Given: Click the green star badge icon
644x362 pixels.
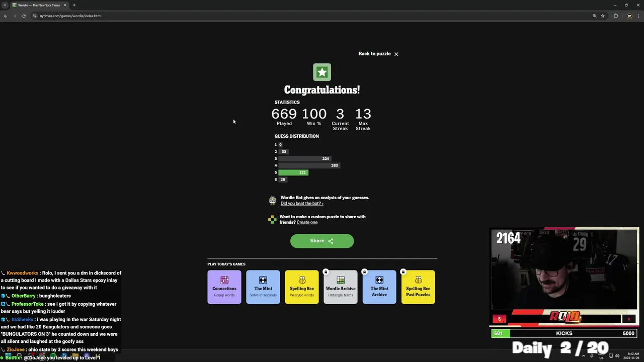Looking at the screenshot, I should 322,72.
